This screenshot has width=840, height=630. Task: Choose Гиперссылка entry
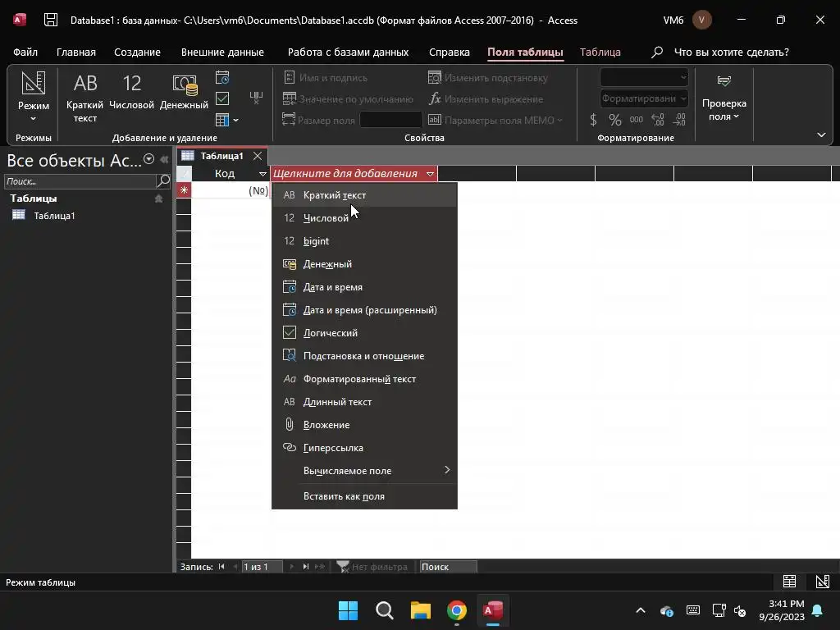364,448
